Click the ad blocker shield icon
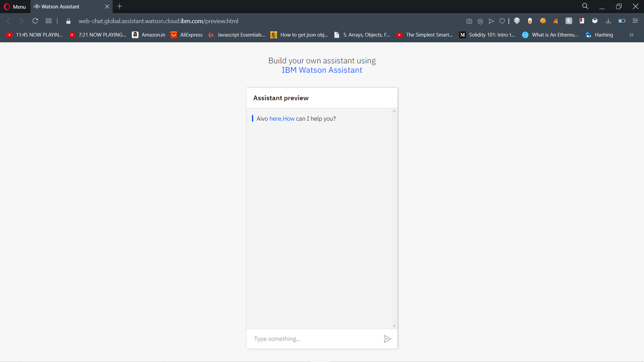The width and height of the screenshot is (644, 362). pyautogui.click(x=480, y=21)
